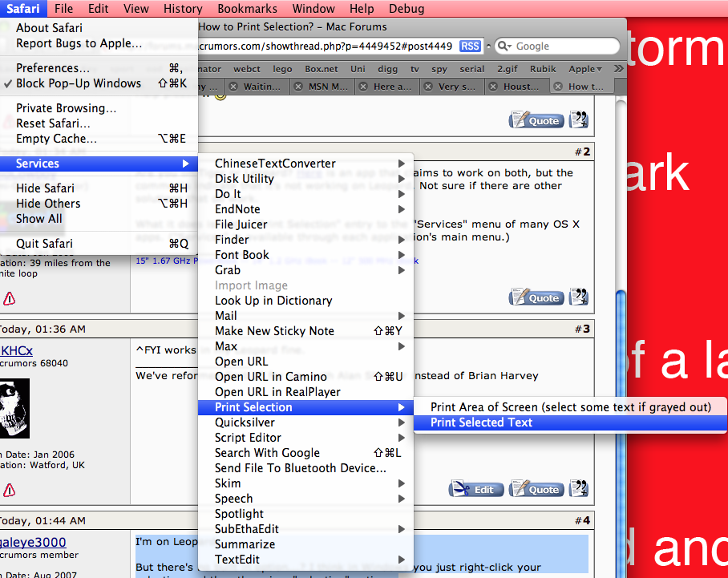Click report warning icon under white loop location
728x578 pixels.
10,298
